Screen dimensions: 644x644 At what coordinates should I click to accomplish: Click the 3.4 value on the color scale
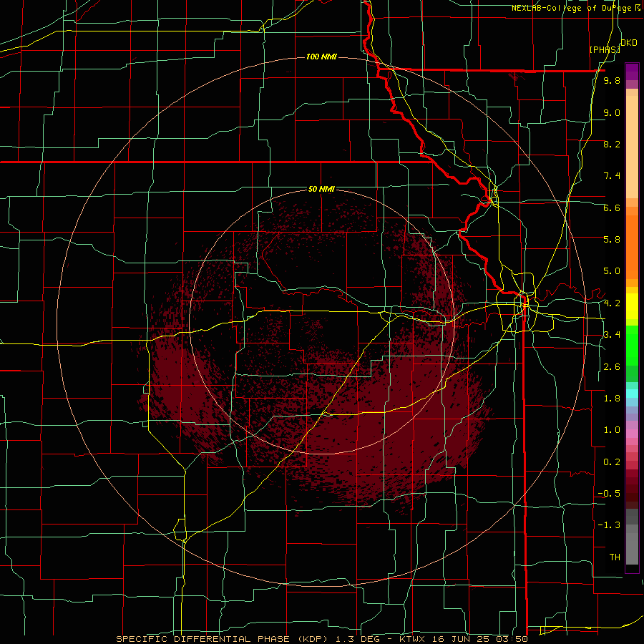[x=612, y=335]
